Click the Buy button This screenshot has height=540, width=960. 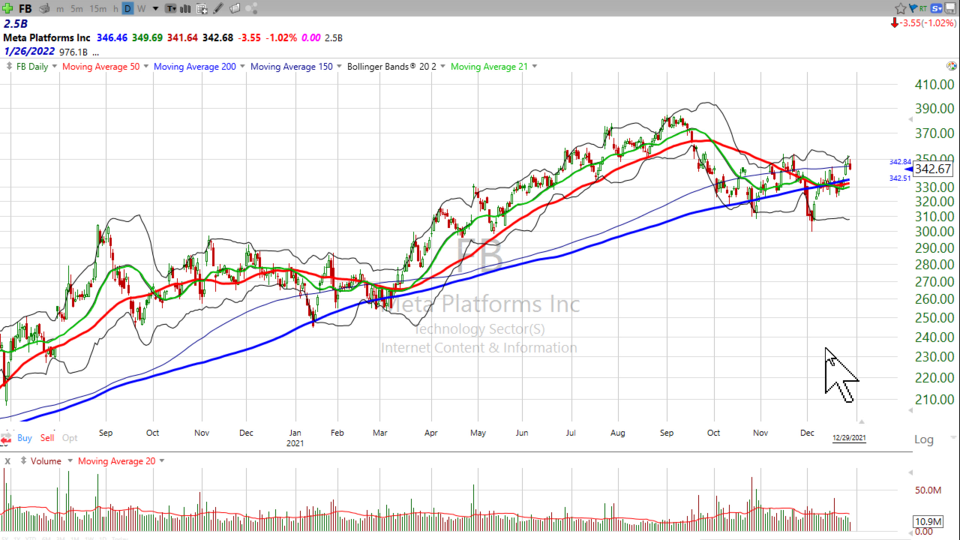(24, 438)
